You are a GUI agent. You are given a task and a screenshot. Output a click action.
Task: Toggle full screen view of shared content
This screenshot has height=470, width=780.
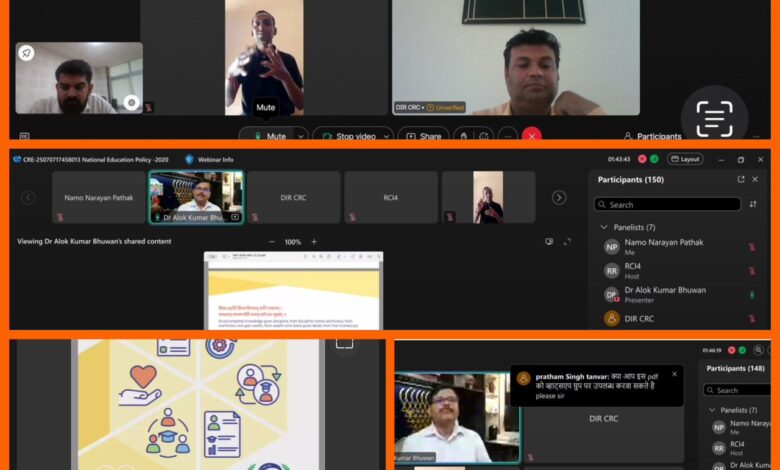[567, 242]
